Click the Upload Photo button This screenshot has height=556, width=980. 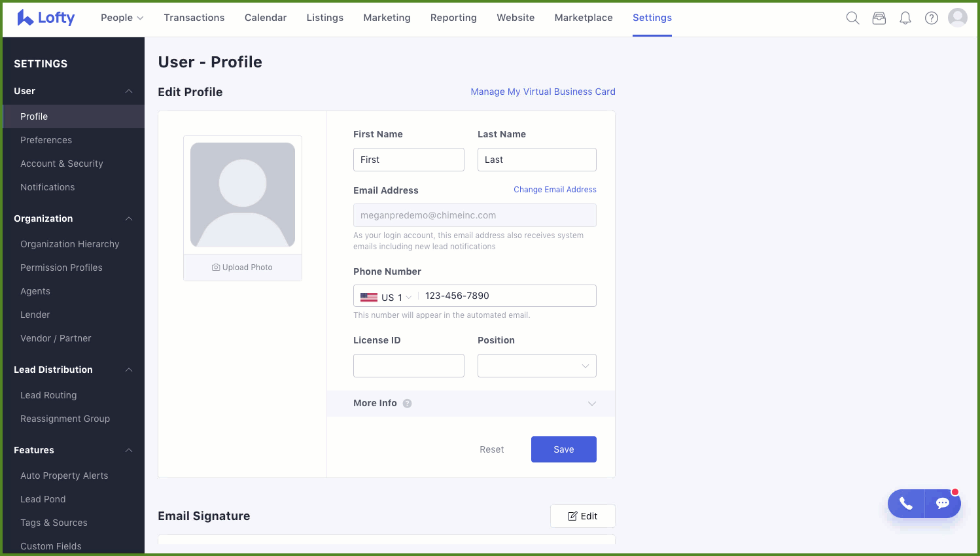click(x=242, y=267)
